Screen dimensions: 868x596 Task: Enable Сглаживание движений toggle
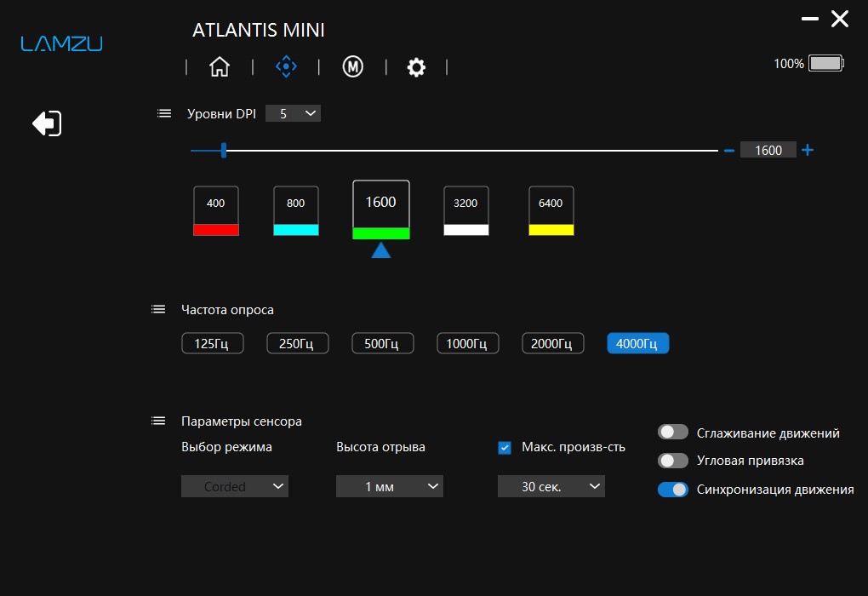[673, 432]
